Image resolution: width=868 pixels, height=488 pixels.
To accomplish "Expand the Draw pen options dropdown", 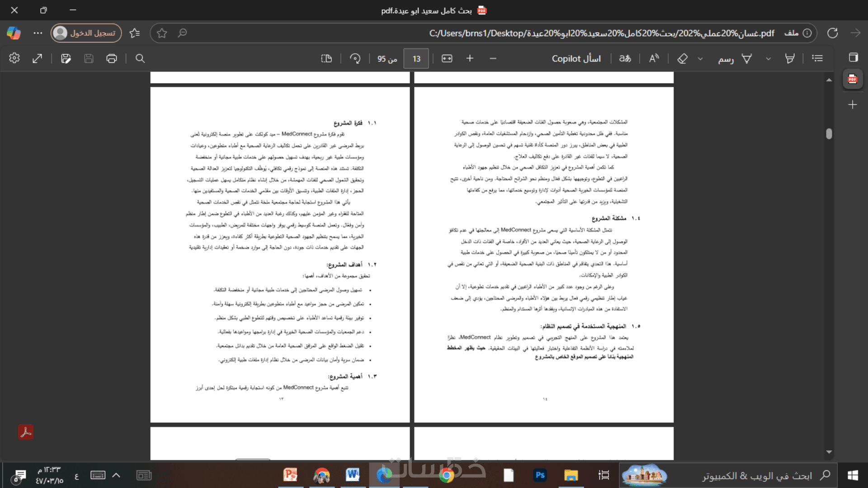I will pos(700,59).
